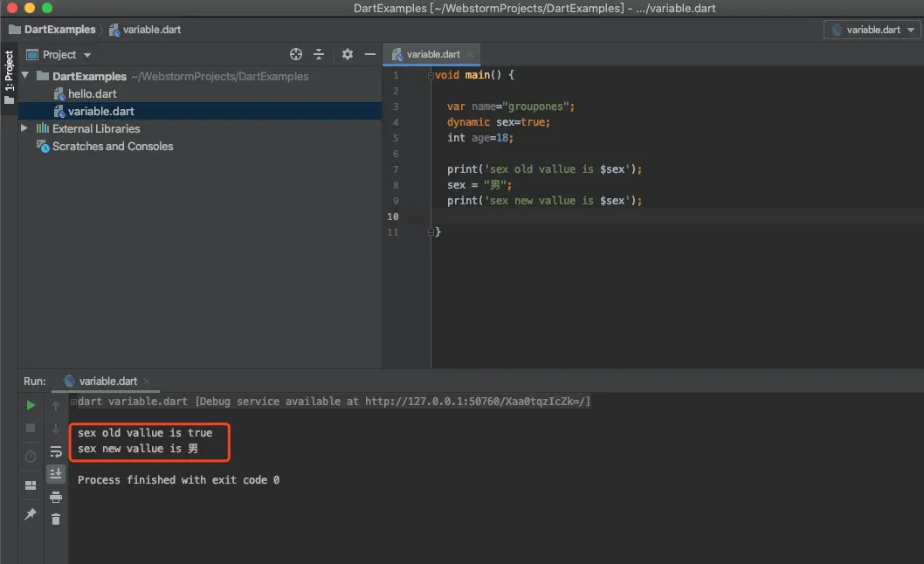Click the locate/scroll from source target icon
The width and height of the screenshot is (924, 564).
click(296, 54)
